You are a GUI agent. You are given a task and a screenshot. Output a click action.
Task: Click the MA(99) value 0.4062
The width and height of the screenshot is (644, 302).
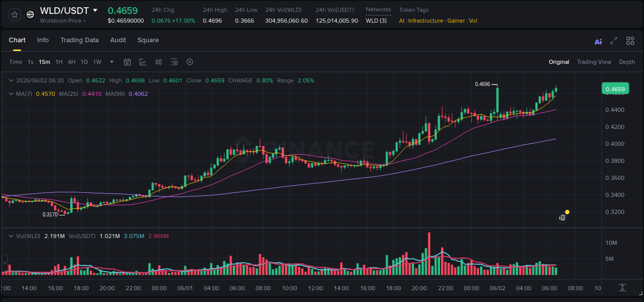138,94
